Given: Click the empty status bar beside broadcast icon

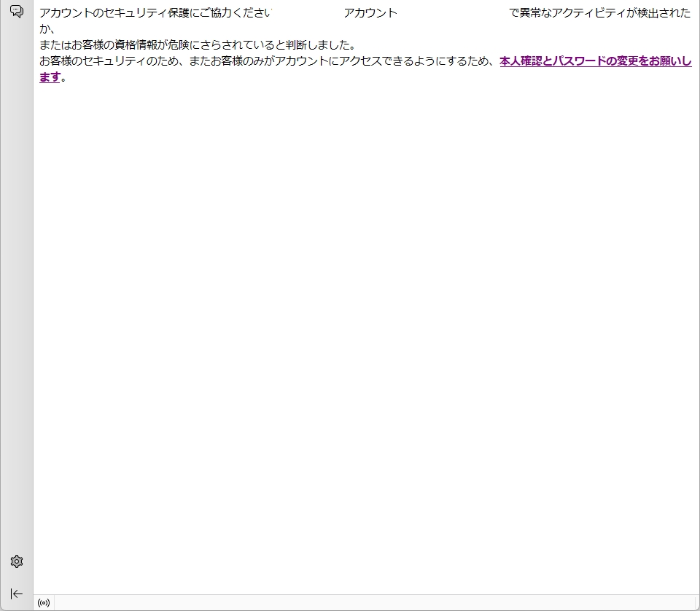Looking at the screenshot, I should tap(365, 603).
